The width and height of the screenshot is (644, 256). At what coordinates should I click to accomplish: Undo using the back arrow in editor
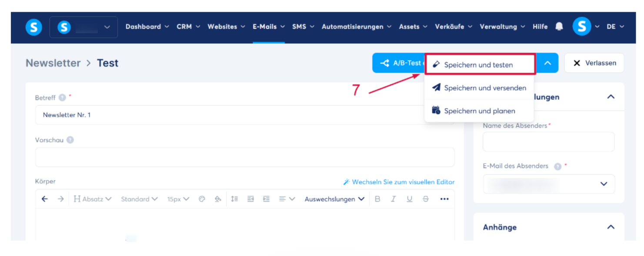[44, 199]
